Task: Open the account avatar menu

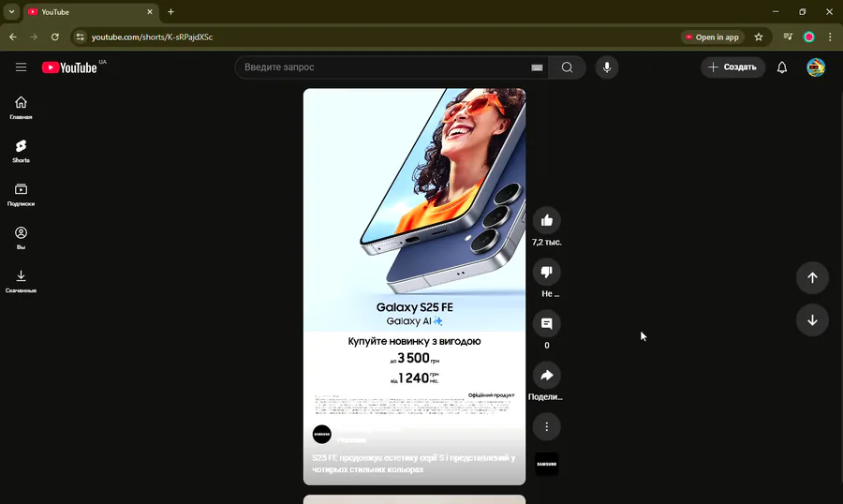Action: coord(816,67)
